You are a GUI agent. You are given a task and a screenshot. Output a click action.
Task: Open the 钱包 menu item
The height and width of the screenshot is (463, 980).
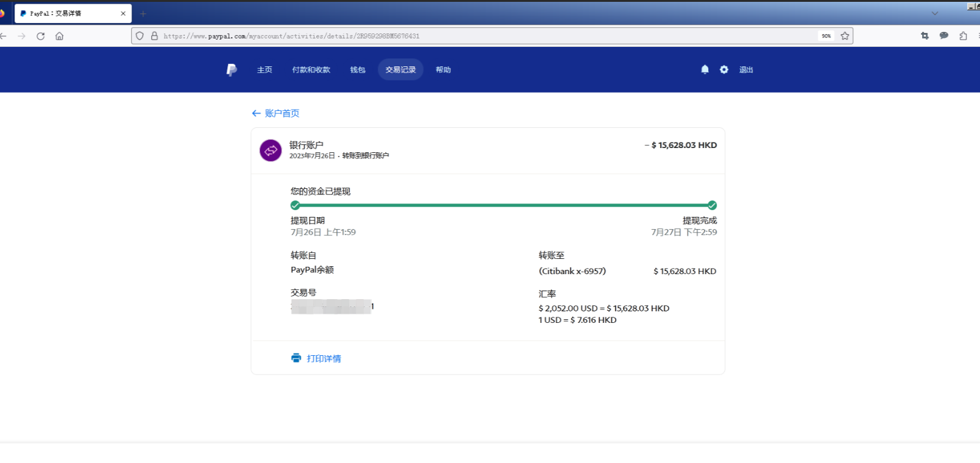358,70
